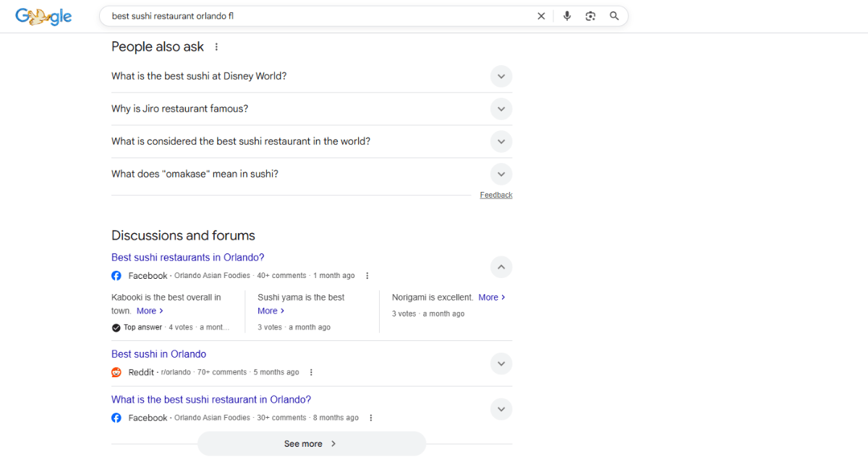Expand 'Why is Jiro restaurant famous?'
The image size is (868, 475).
pos(501,109)
